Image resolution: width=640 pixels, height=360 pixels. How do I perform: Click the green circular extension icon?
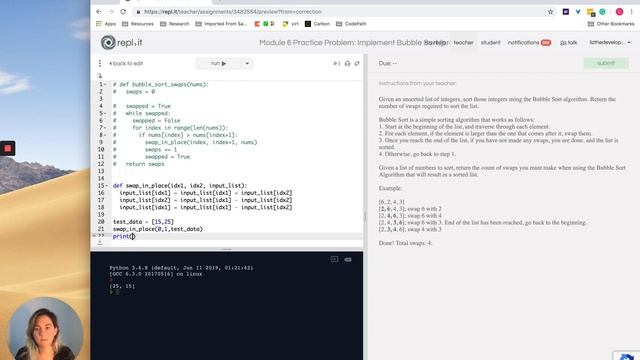coord(602,12)
